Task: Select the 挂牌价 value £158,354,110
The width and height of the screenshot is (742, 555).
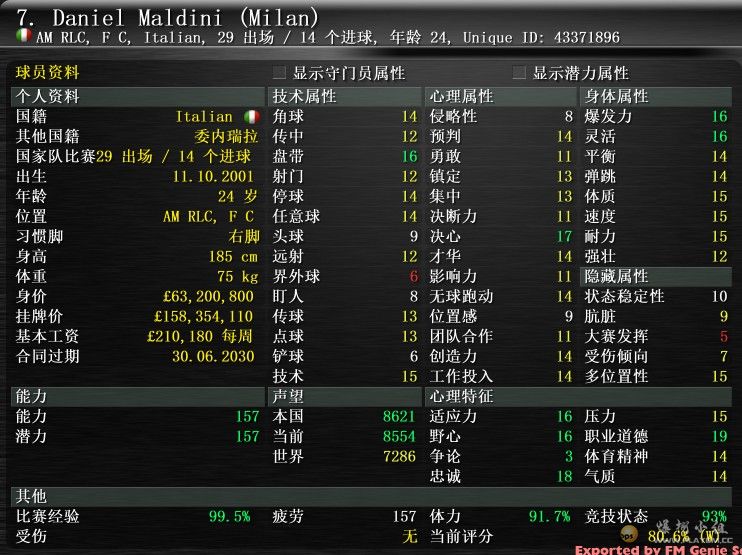Action: point(203,317)
